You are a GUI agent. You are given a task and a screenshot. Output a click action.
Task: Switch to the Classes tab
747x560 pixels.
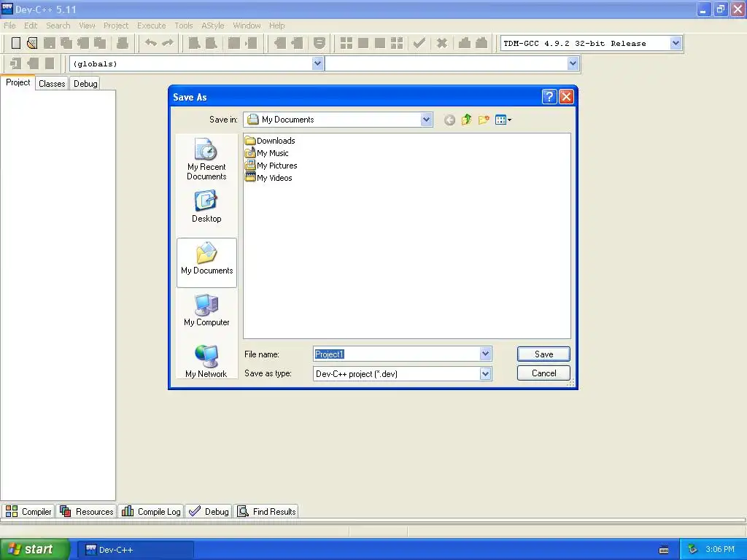[52, 84]
